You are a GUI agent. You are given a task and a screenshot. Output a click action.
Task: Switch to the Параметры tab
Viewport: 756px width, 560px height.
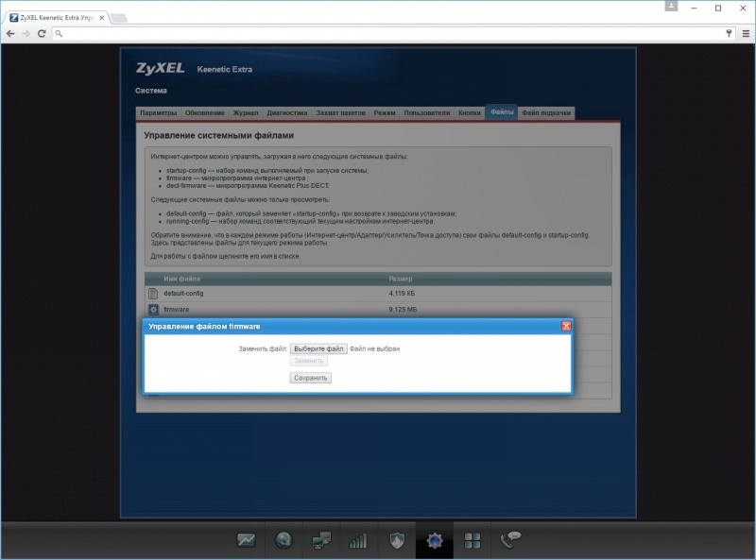coord(158,113)
